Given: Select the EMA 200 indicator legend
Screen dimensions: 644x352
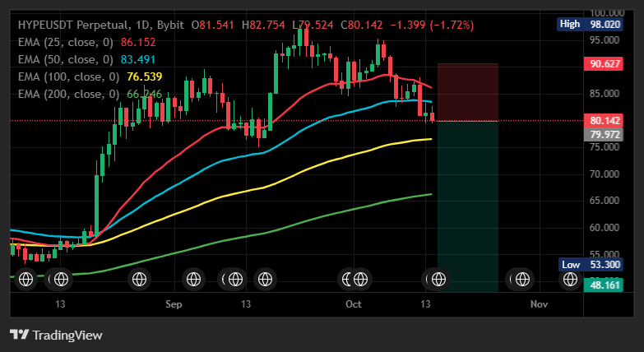Looking at the screenshot, I should pyautogui.click(x=90, y=94).
